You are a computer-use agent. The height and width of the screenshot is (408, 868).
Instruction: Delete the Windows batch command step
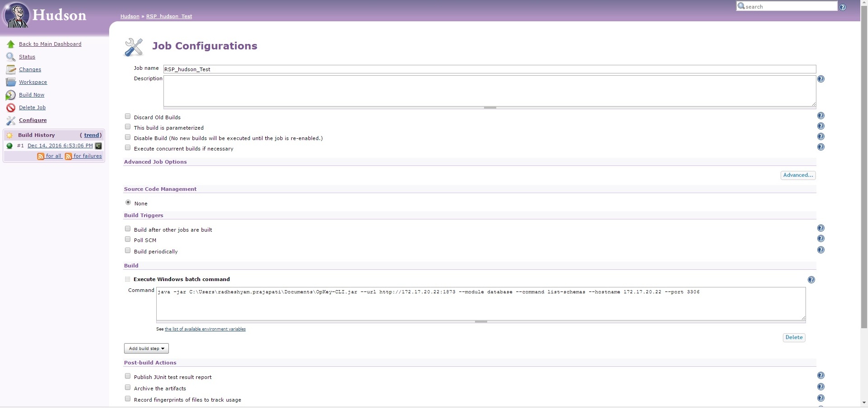(x=794, y=337)
